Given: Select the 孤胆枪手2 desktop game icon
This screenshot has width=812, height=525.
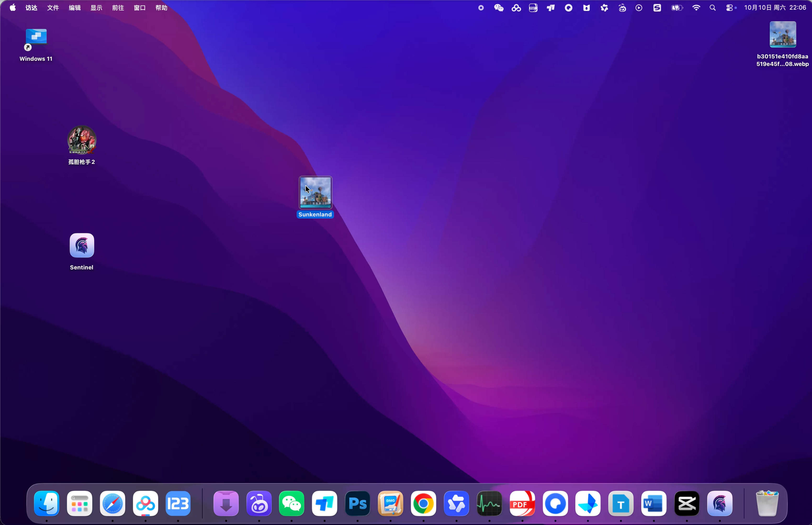Looking at the screenshot, I should 82,140.
